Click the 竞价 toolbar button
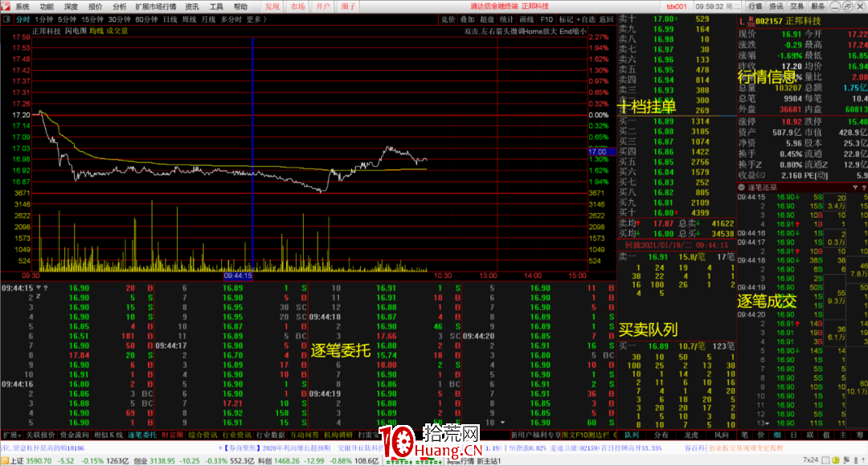Image resolution: width=868 pixels, height=466 pixels. click(x=448, y=19)
